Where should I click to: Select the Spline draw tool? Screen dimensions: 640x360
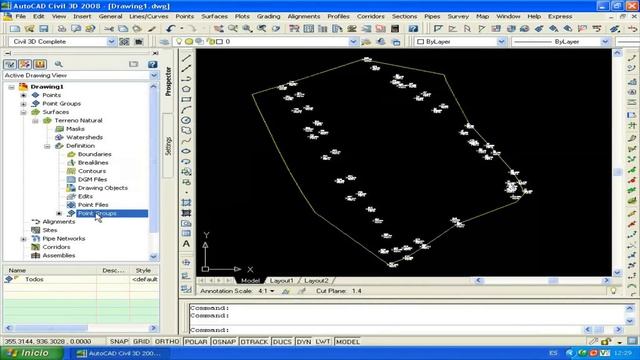(186, 141)
